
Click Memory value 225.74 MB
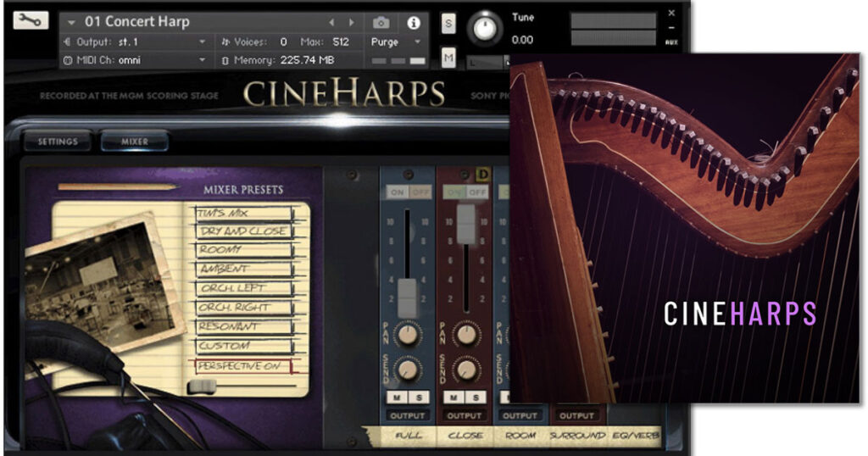(x=307, y=60)
